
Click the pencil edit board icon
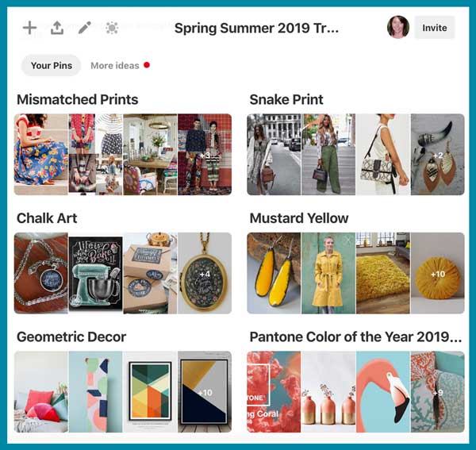coord(85,28)
